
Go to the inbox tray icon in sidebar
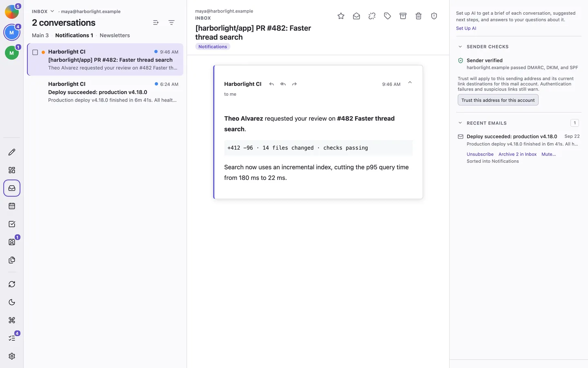[x=12, y=188]
